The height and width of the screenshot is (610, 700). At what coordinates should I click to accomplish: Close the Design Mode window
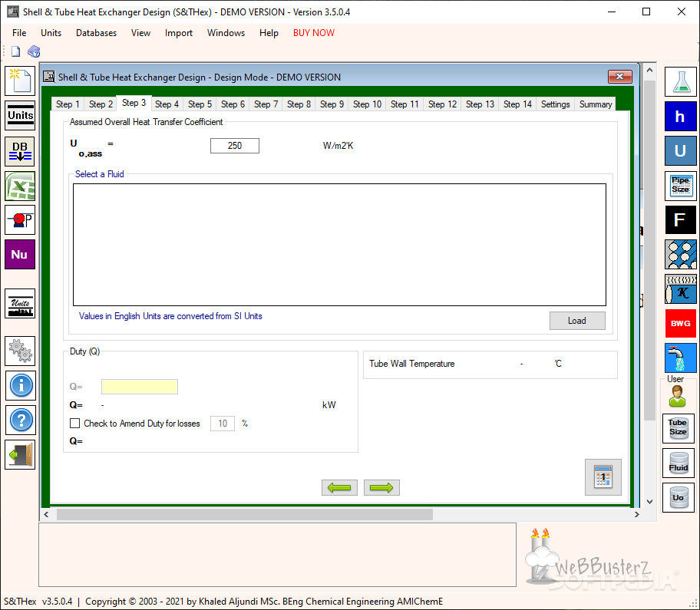coord(619,77)
